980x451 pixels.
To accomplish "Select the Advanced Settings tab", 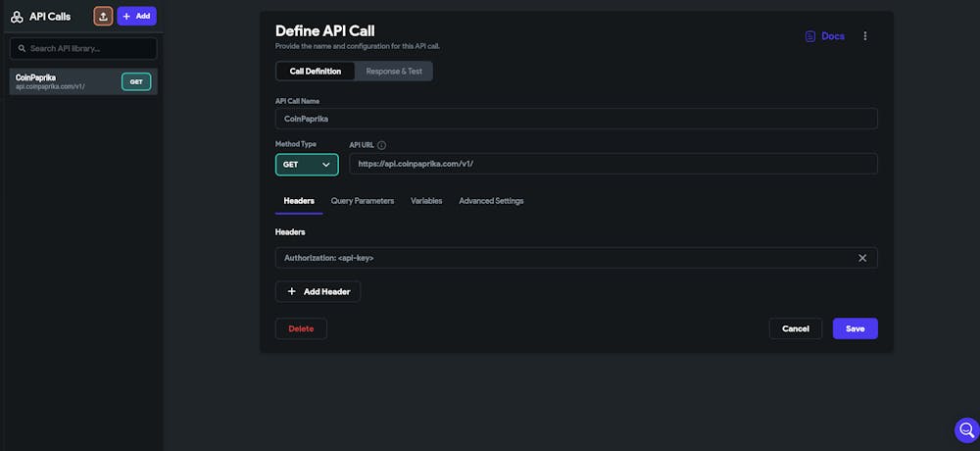I will 491,201.
